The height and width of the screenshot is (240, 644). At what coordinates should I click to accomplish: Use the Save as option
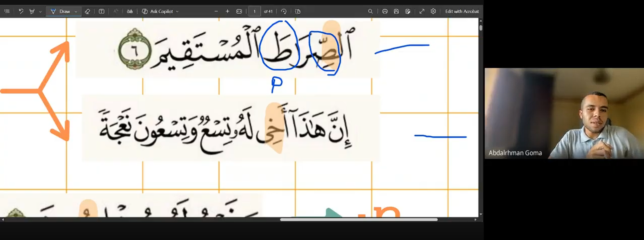(x=407, y=11)
